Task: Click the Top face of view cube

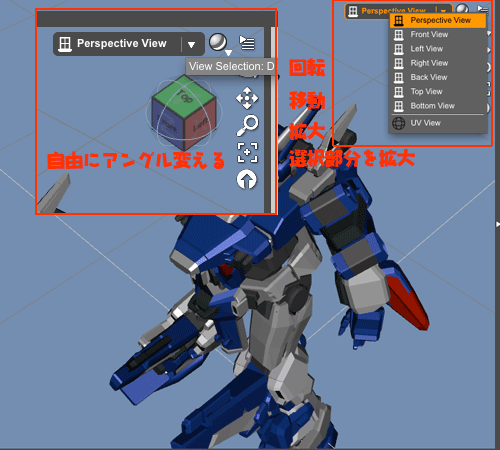Action: click(184, 94)
